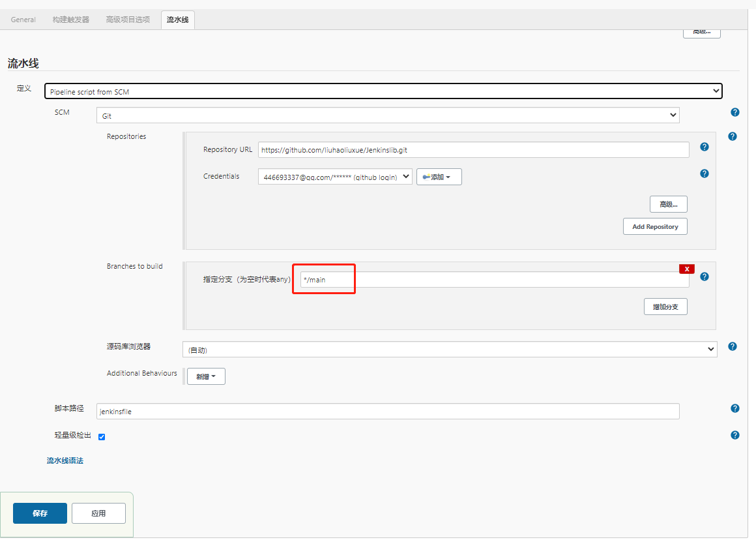The image size is (756, 542).
Task: Open help for the branch specifier
Action: coord(705,277)
